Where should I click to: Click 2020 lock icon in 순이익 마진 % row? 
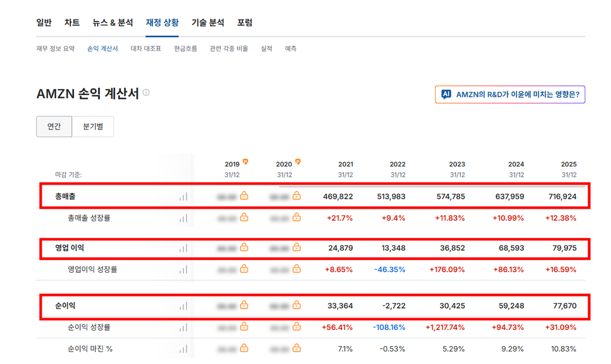[297, 348]
